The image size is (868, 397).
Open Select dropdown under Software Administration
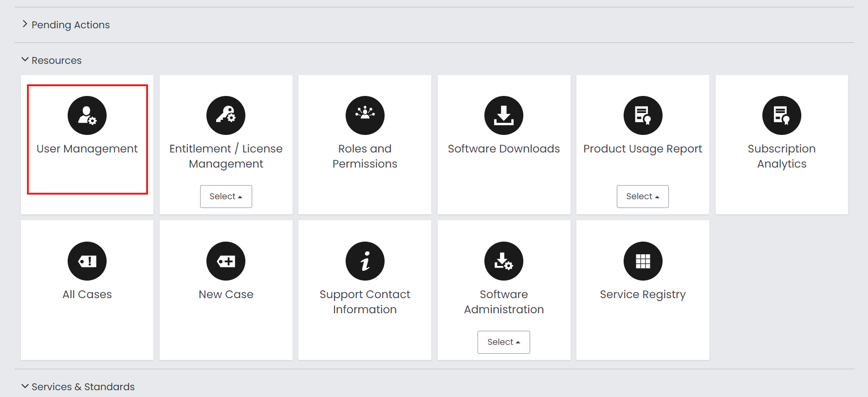click(504, 342)
